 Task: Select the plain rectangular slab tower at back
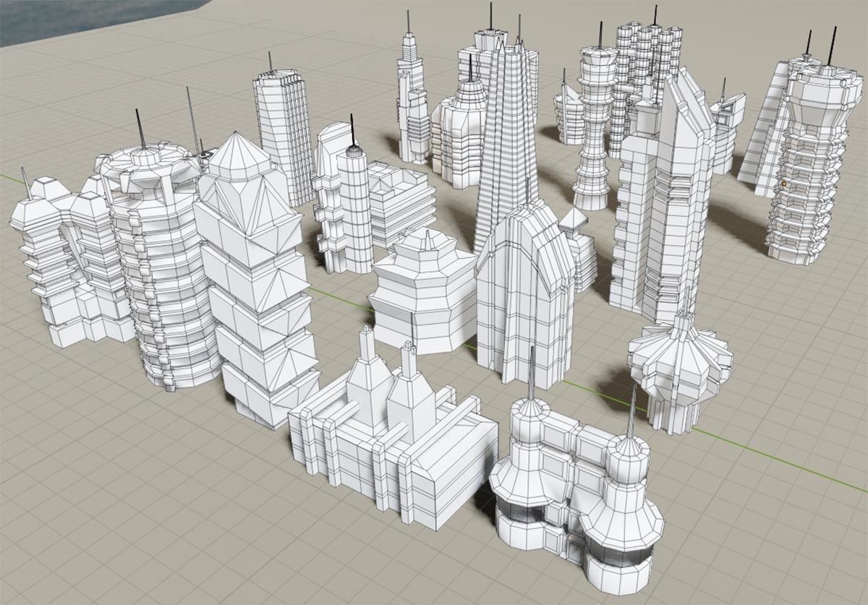tap(284, 134)
